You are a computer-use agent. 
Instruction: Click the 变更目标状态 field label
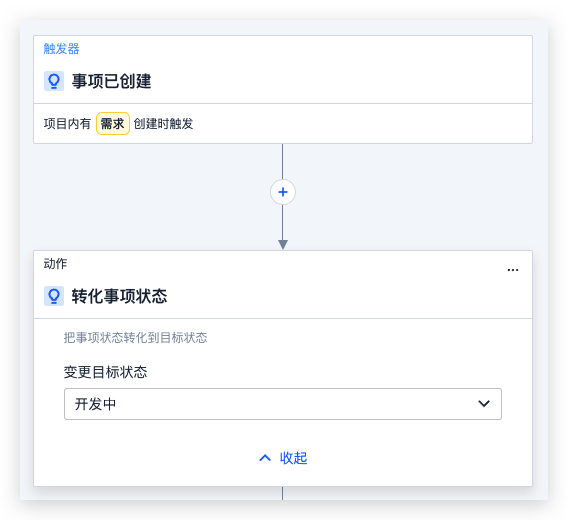pos(105,372)
